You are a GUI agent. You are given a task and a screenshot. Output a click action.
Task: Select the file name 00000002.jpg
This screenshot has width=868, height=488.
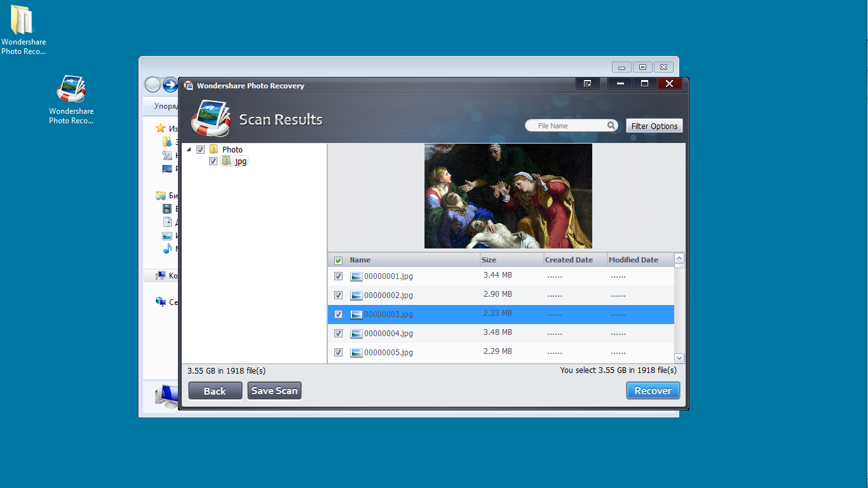389,295
